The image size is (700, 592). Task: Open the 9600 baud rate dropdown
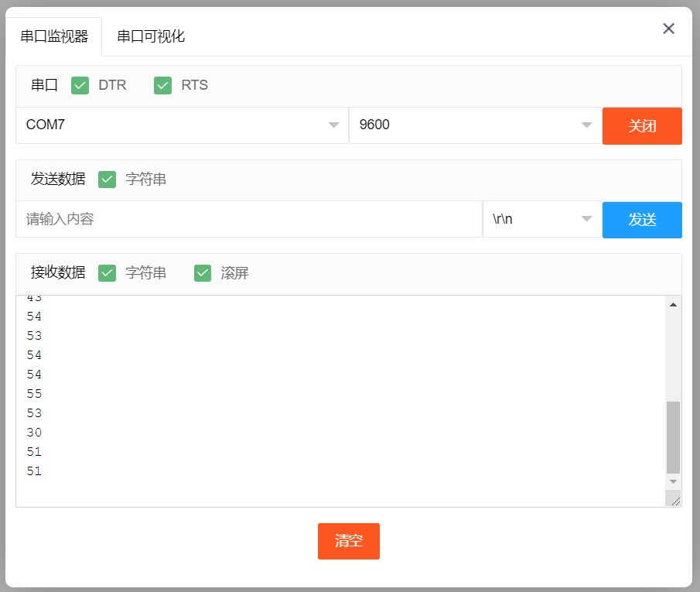coord(475,125)
